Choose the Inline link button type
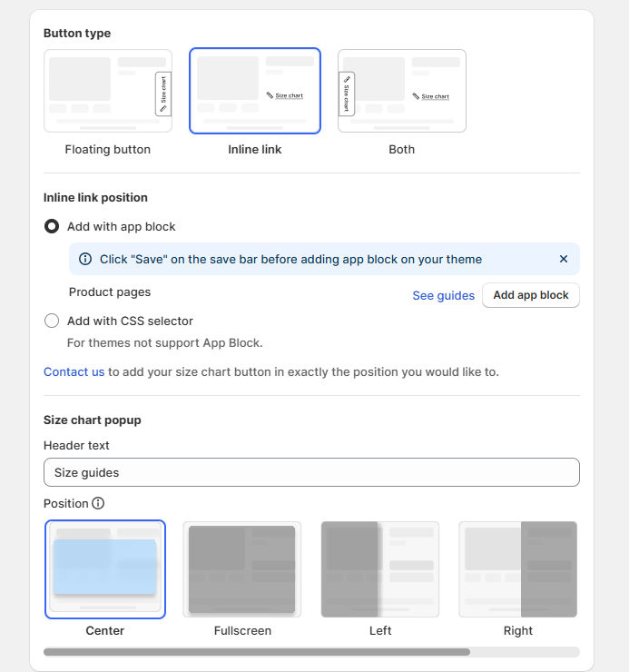 click(x=255, y=91)
